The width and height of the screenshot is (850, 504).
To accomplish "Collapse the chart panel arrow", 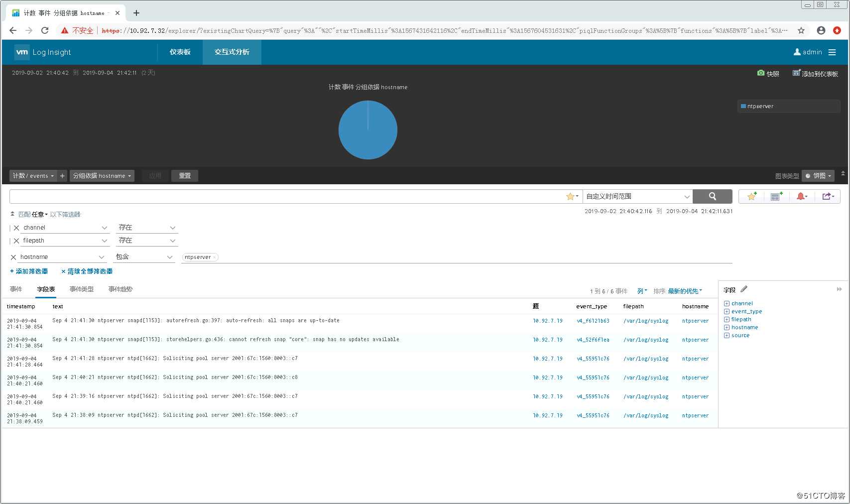I will click(x=843, y=173).
